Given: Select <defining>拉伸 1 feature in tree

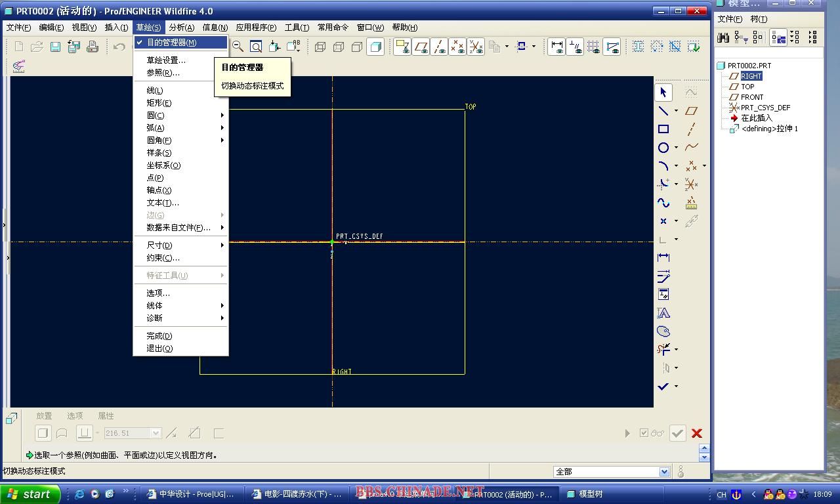Looking at the screenshot, I should click(769, 129).
